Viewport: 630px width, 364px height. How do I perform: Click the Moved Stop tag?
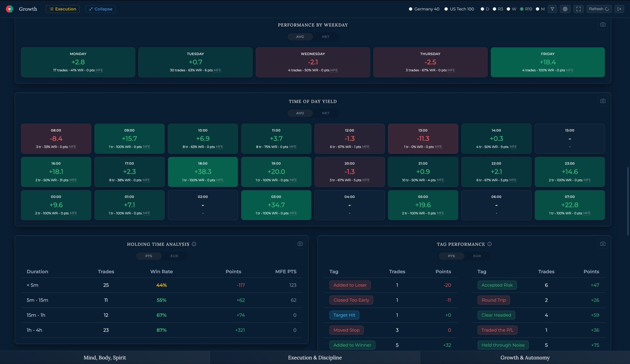[346, 330]
